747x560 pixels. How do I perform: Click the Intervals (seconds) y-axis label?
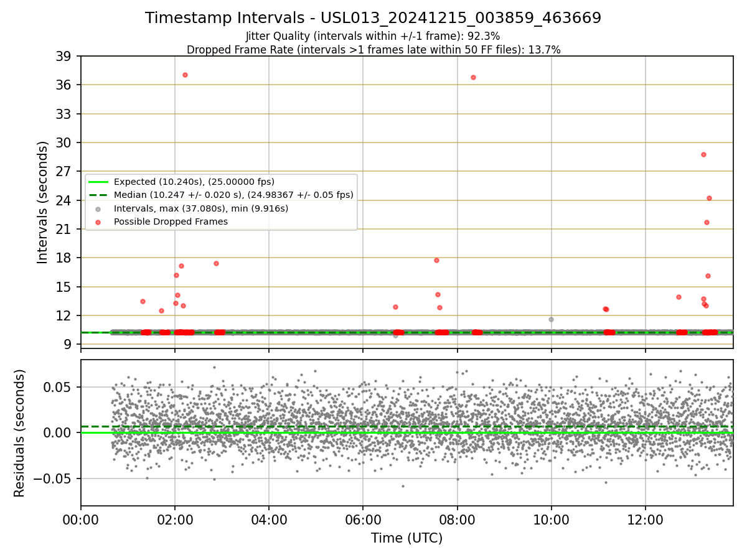click(42, 202)
